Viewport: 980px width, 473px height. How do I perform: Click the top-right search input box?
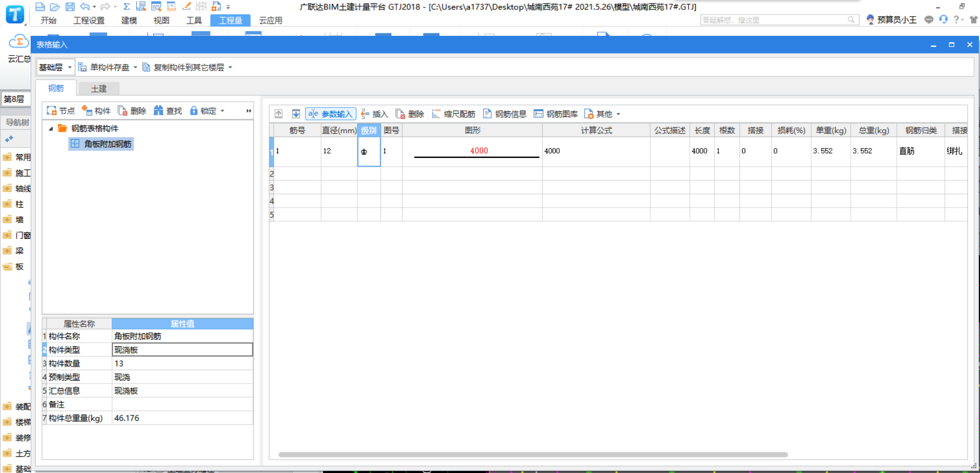tap(778, 20)
